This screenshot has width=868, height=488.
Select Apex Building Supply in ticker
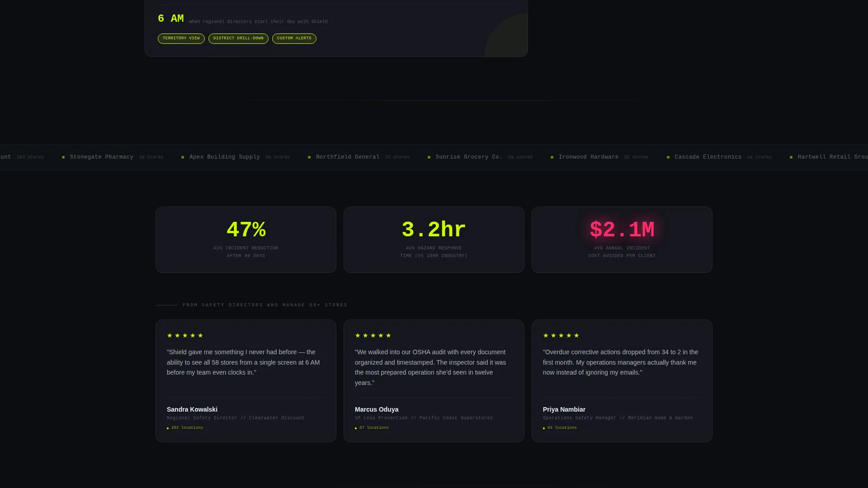225,157
